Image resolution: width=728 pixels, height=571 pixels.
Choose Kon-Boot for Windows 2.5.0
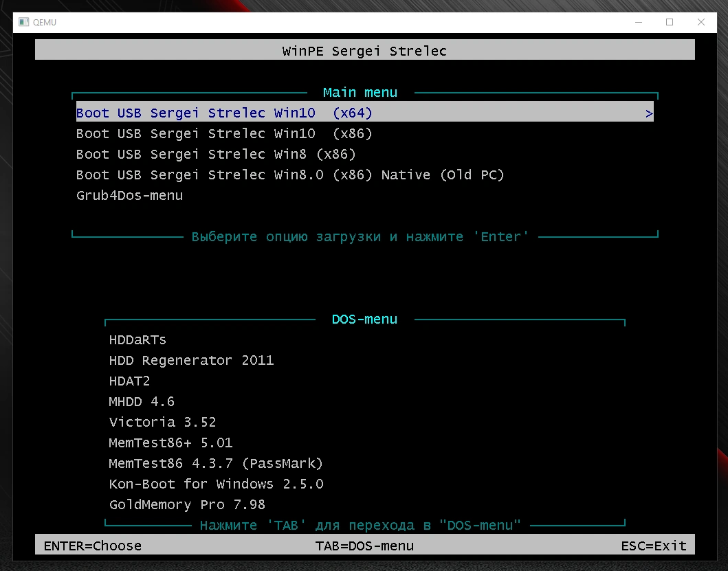[x=217, y=484]
